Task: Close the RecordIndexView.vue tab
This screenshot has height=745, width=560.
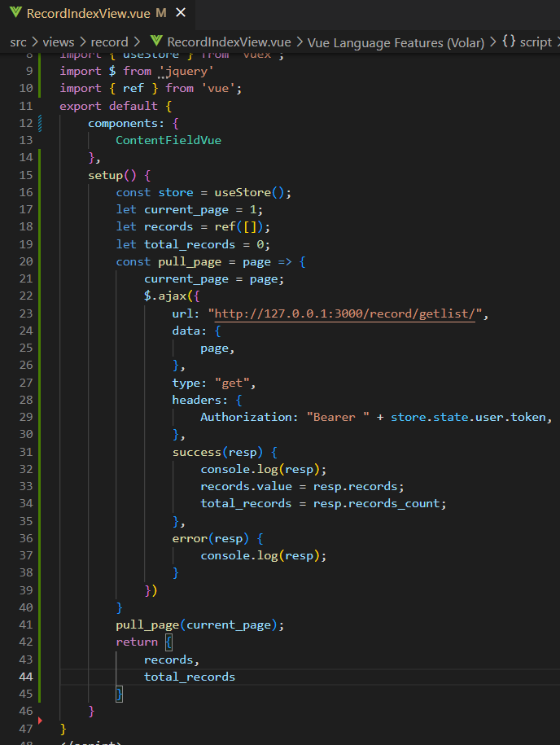Action: click(181, 13)
